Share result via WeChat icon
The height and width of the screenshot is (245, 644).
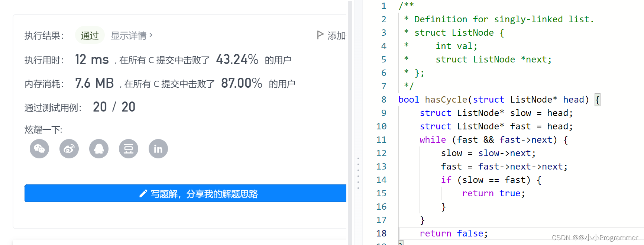pyautogui.click(x=39, y=149)
